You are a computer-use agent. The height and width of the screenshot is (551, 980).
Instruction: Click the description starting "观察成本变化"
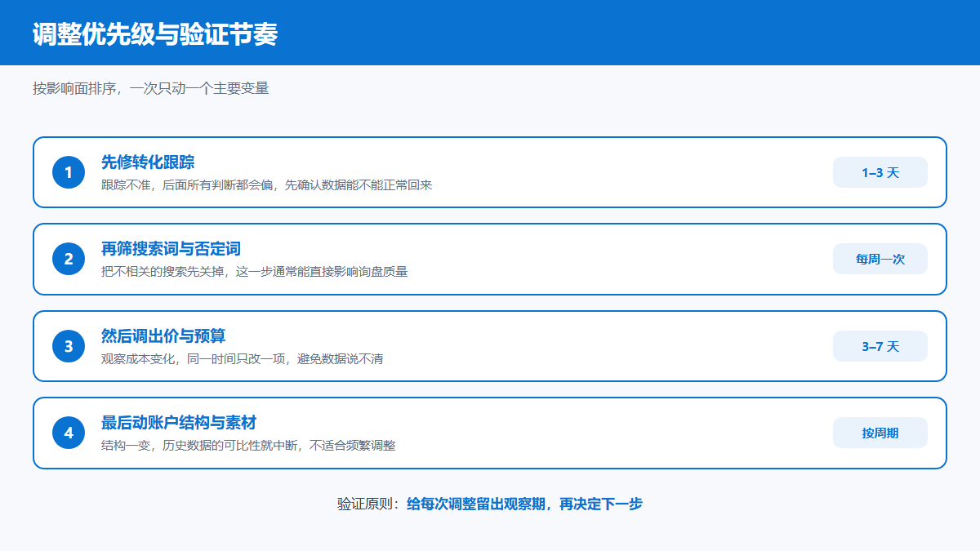click(x=242, y=359)
